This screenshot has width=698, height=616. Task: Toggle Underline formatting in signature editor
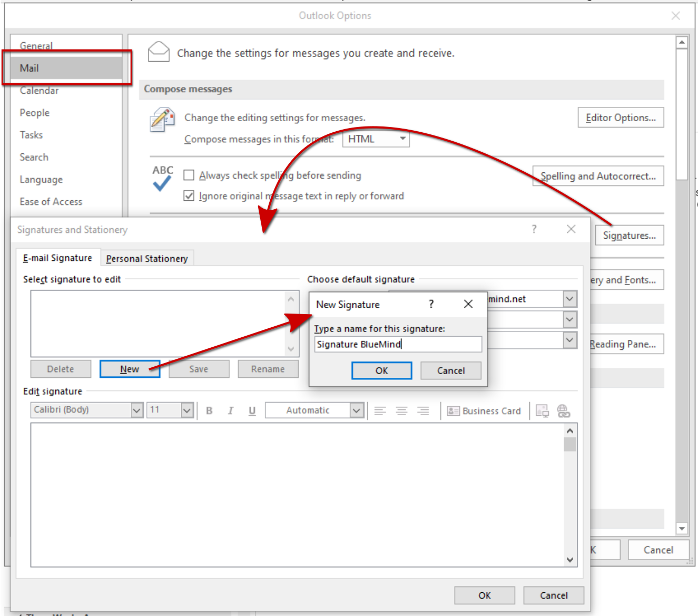point(252,410)
